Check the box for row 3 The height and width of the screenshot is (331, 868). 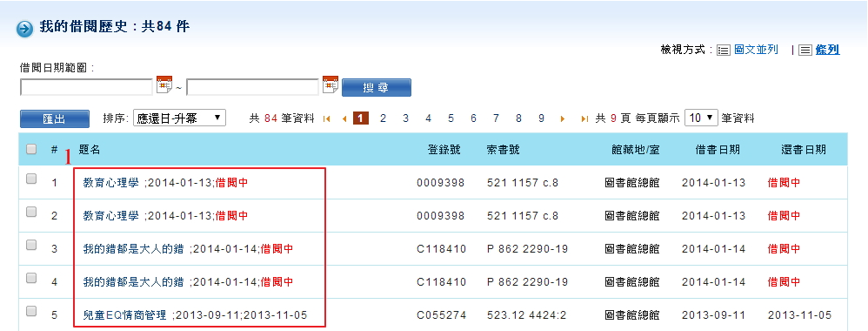point(31,245)
